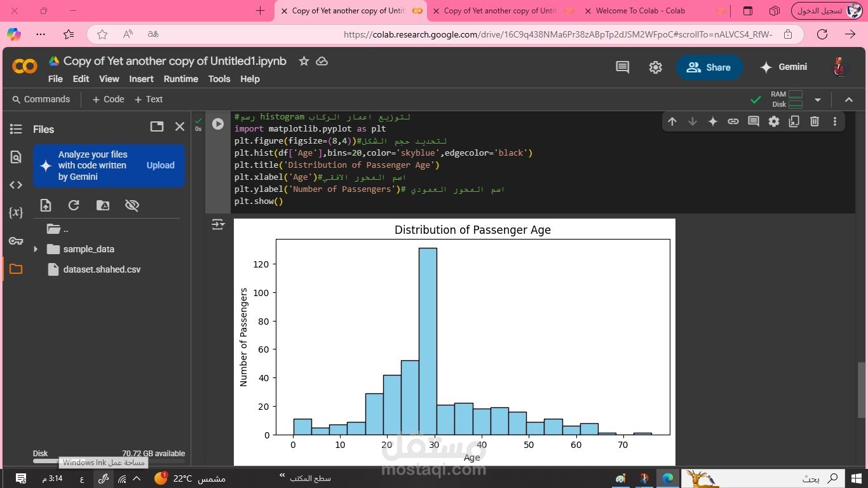Open the Table of contents sidebar icon
This screenshot has height=488, width=868.
(x=16, y=129)
